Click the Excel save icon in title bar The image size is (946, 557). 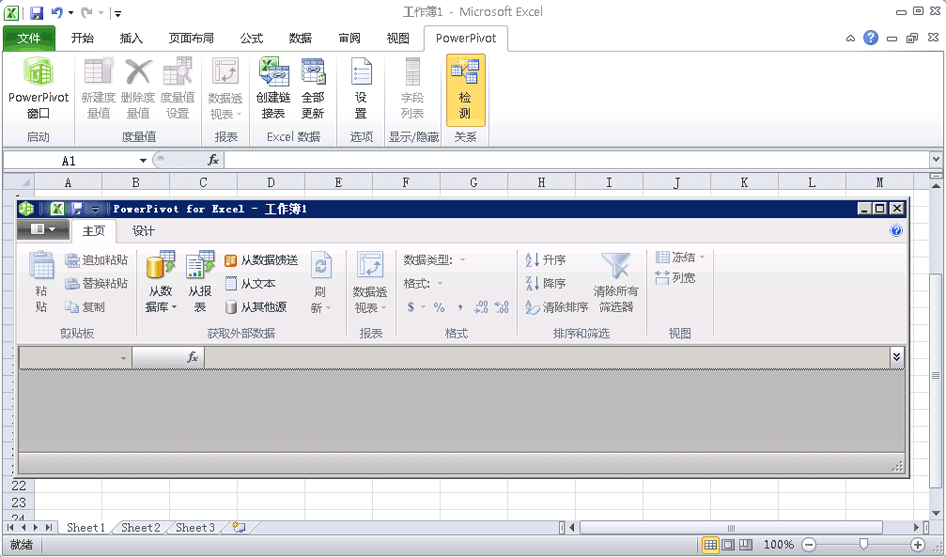point(36,12)
